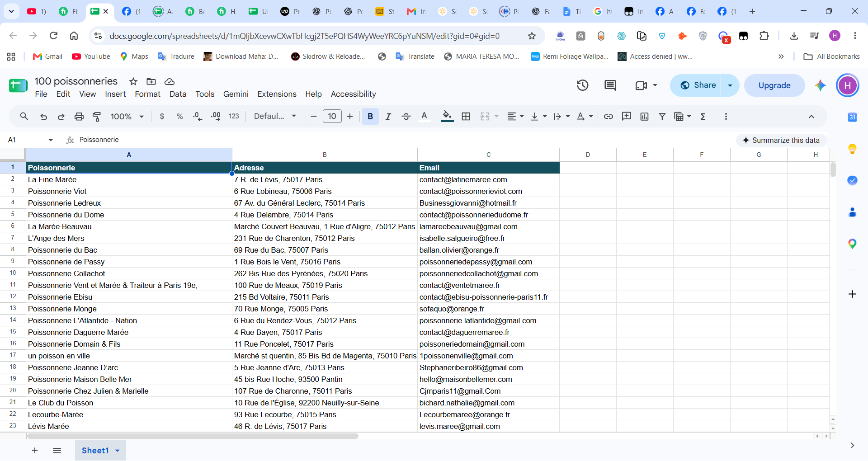Toggle Bold formatting button
Screen dimensions: 868x461
tap(370, 117)
